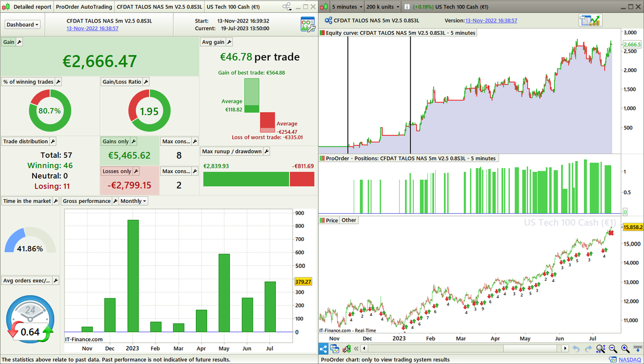Image resolution: width=644 pixels, height=364 pixels.
Task: Click wrench beside Losses only
Action: [x=135, y=171]
